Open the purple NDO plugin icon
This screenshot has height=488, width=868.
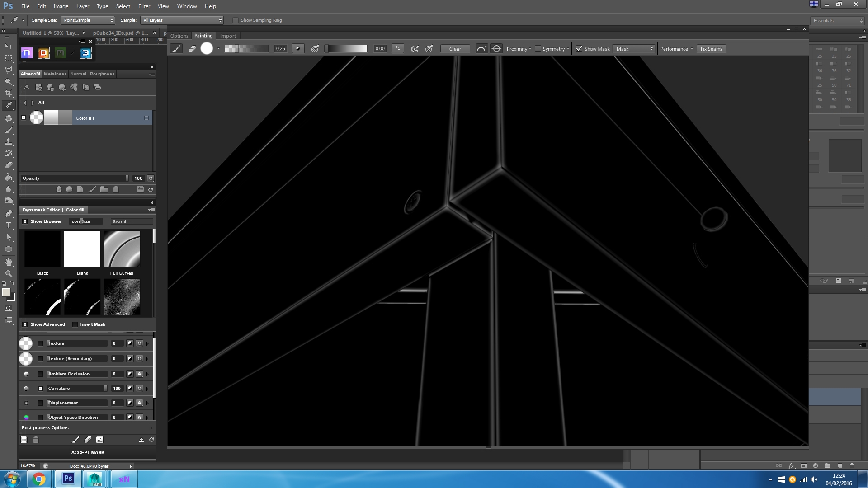coord(27,53)
